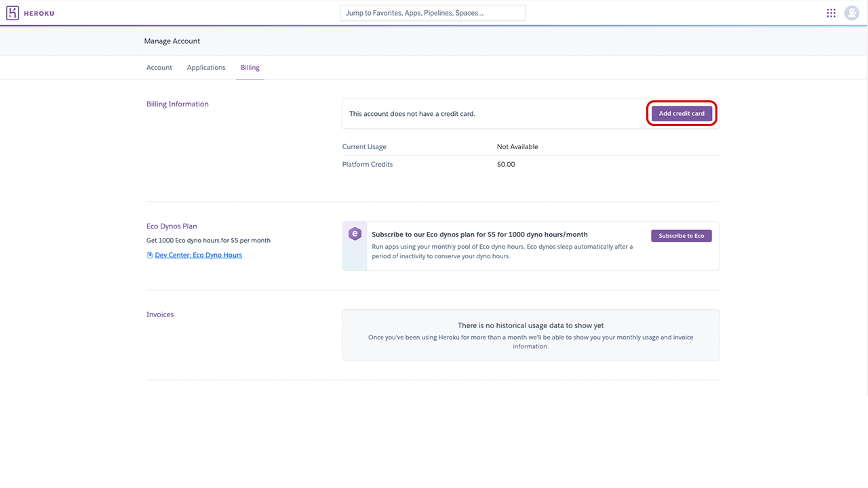The image size is (868, 488).
Task: Click the Invoices section heading
Action: [160, 314]
